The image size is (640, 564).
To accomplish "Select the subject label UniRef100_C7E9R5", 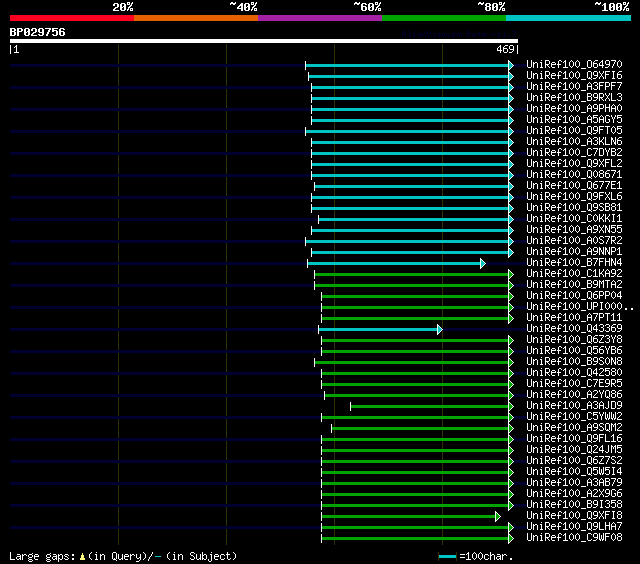I will tap(574, 384).
